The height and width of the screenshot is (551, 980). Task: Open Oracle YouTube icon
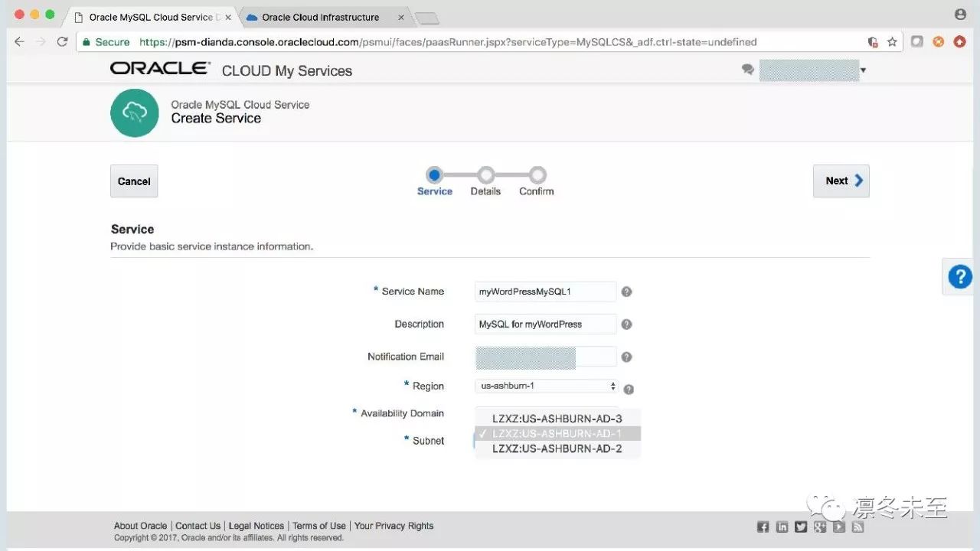point(839,527)
